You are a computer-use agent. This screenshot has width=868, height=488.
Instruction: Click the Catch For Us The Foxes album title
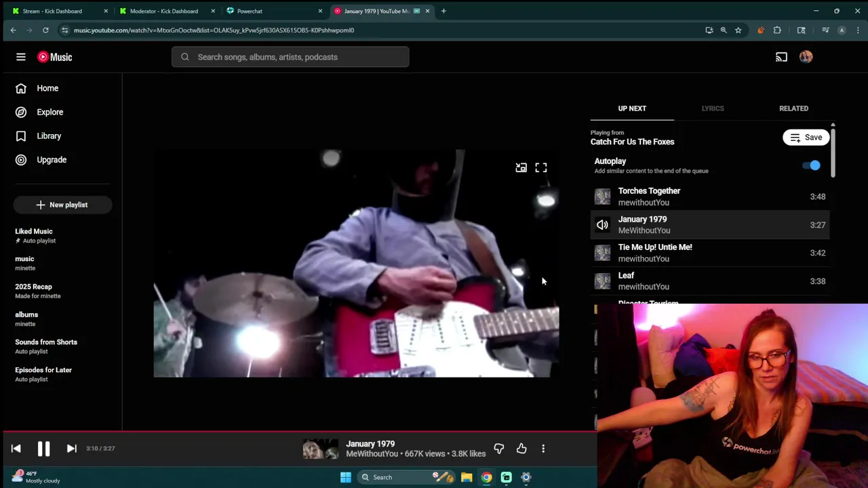(632, 142)
